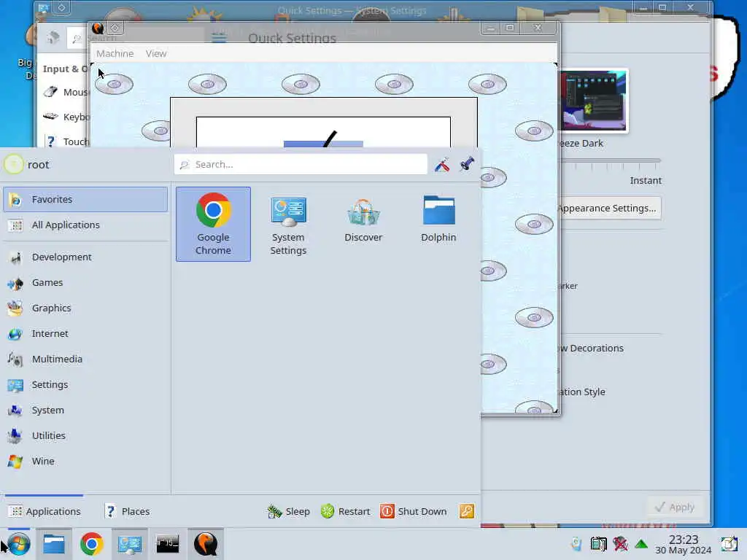Screen dimensions: 747x560
Task: Open the Games category
Action: click(85, 283)
